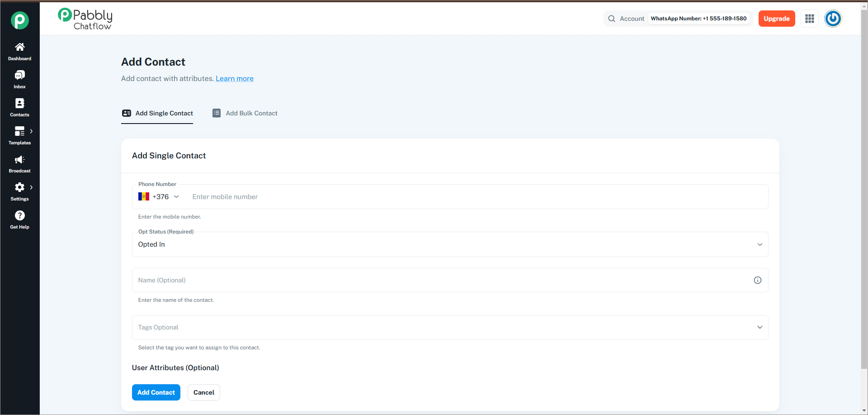The height and width of the screenshot is (415, 868).
Task: Open the Inbox from the sidebar
Action: click(x=20, y=80)
